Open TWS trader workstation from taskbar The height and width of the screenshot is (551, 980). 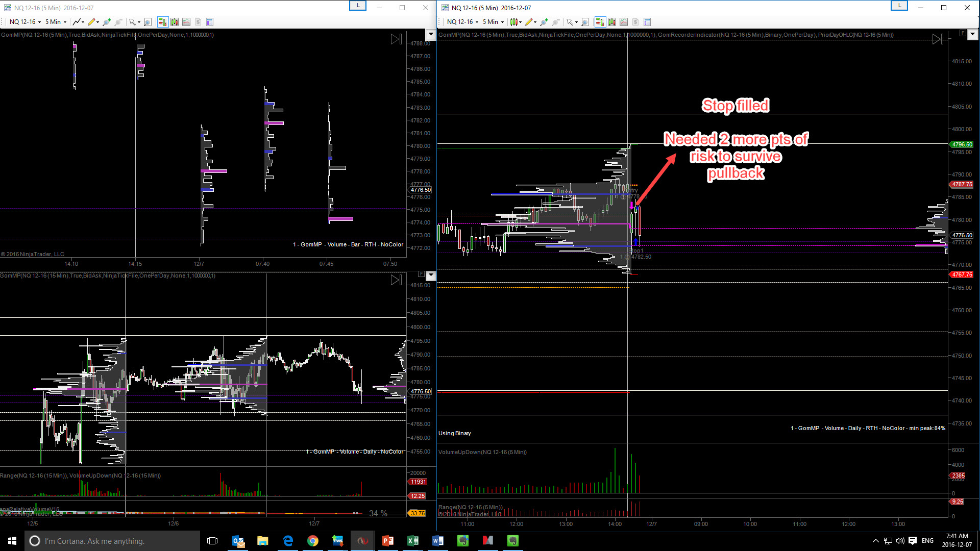tap(338, 541)
